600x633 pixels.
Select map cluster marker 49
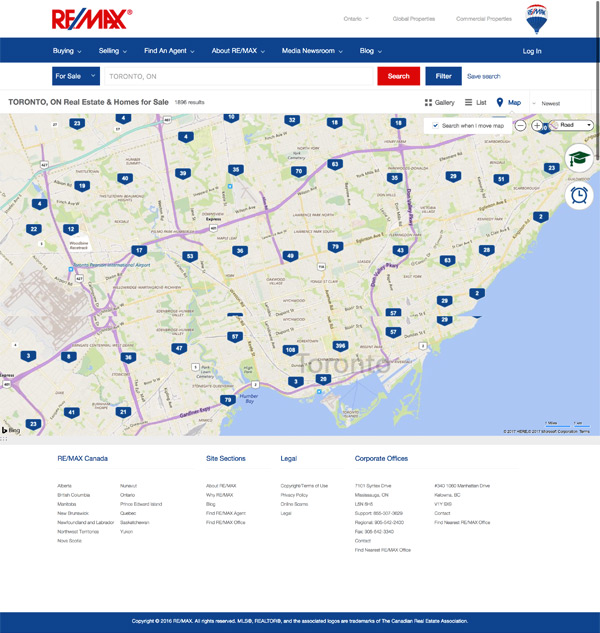coord(290,256)
